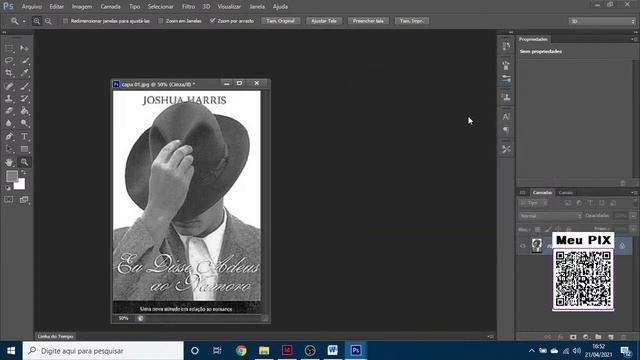Image resolution: width=640 pixels, height=360 pixels.
Task: Select the Path Selection tool
Action: [9, 149]
